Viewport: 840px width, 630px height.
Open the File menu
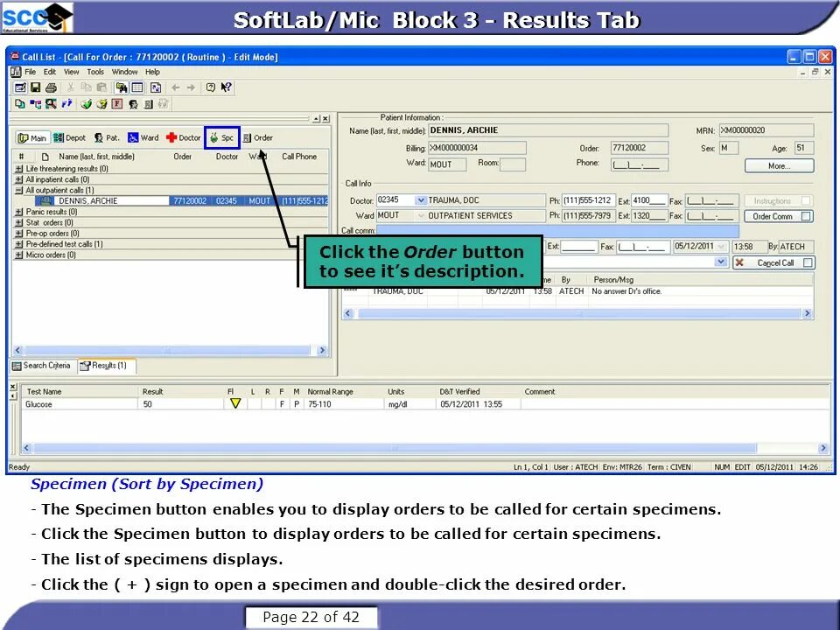click(31, 72)
